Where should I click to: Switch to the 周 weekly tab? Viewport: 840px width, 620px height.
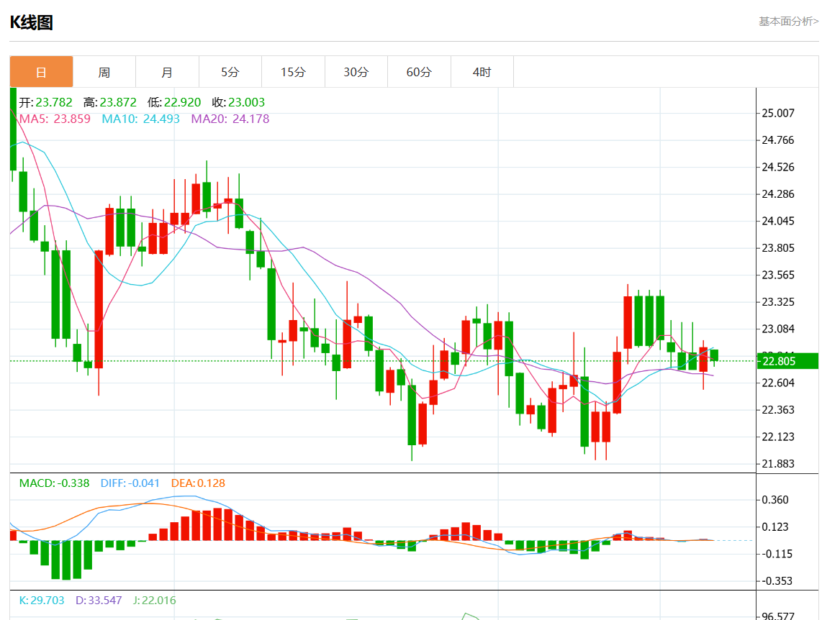coord(104,72)
